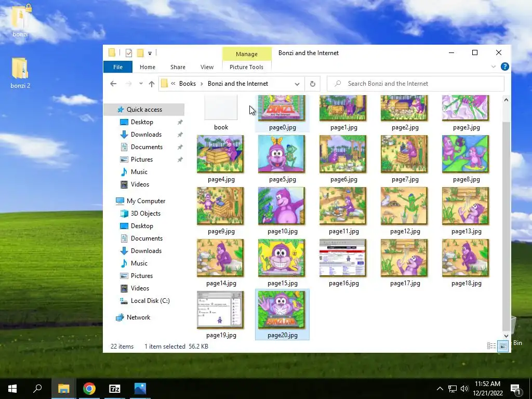
Task: Open the Photos app on taskbar
Action: tap(140, 389)
